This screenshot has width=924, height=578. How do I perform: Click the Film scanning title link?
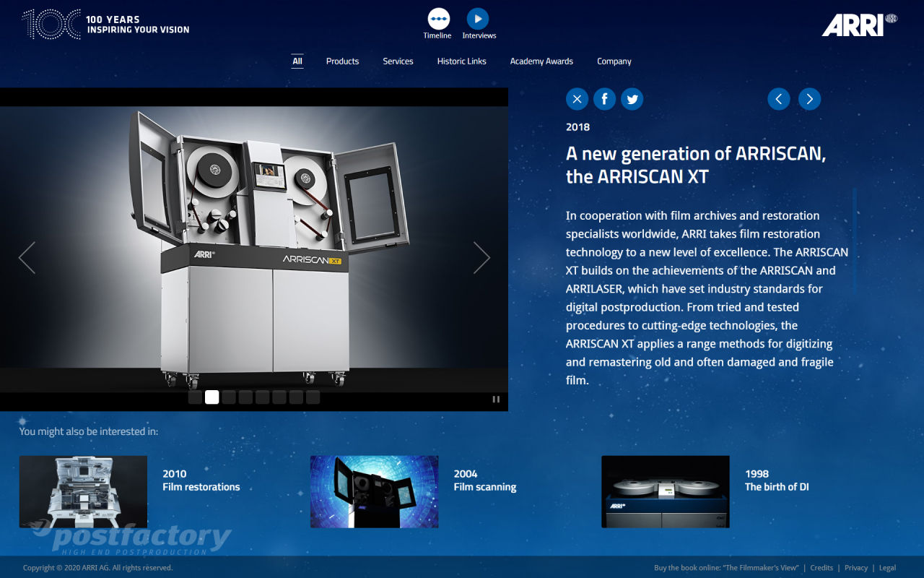point(485,487)
